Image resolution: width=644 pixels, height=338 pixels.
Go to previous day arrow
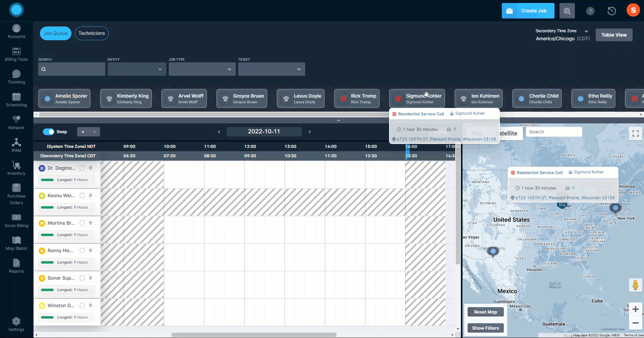coord(219,132)
